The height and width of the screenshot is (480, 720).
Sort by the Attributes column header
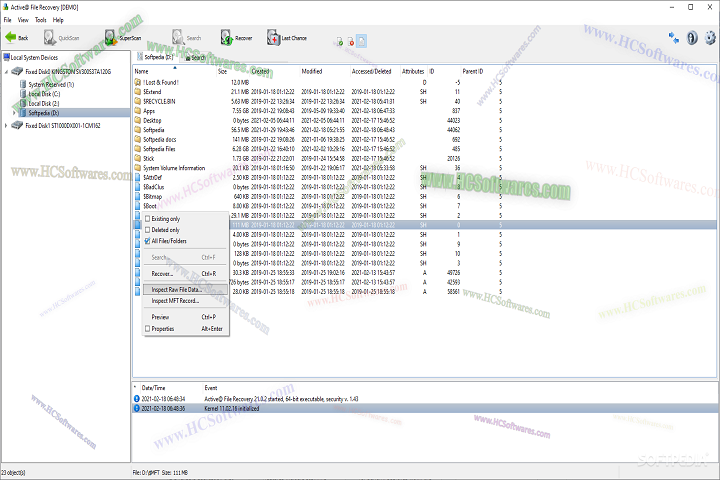[413, 72]
